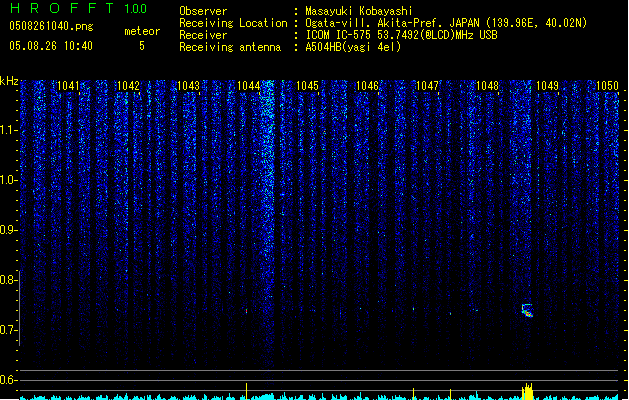
Task: Click time marker 1041
Action: pos(68,85)
